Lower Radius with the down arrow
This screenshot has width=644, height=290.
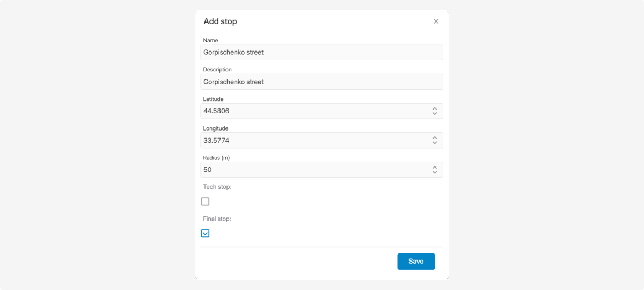435,172
